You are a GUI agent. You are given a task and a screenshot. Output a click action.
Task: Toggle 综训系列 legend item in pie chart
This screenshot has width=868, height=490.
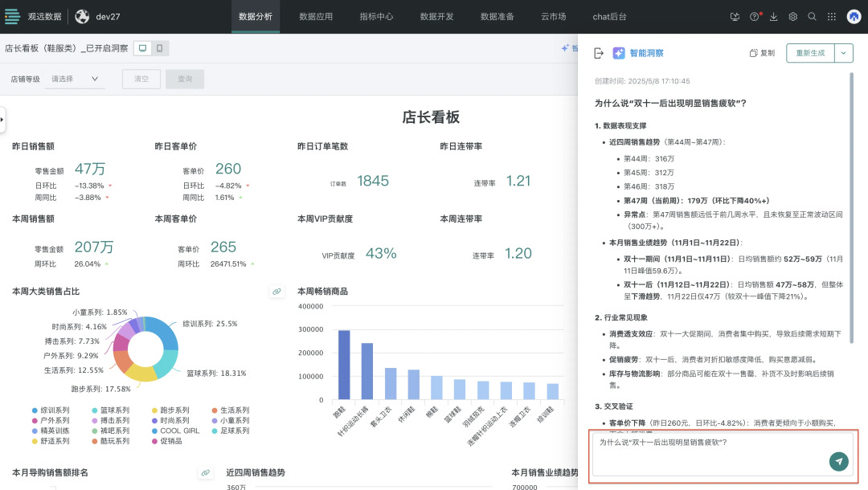coord(51,410)
